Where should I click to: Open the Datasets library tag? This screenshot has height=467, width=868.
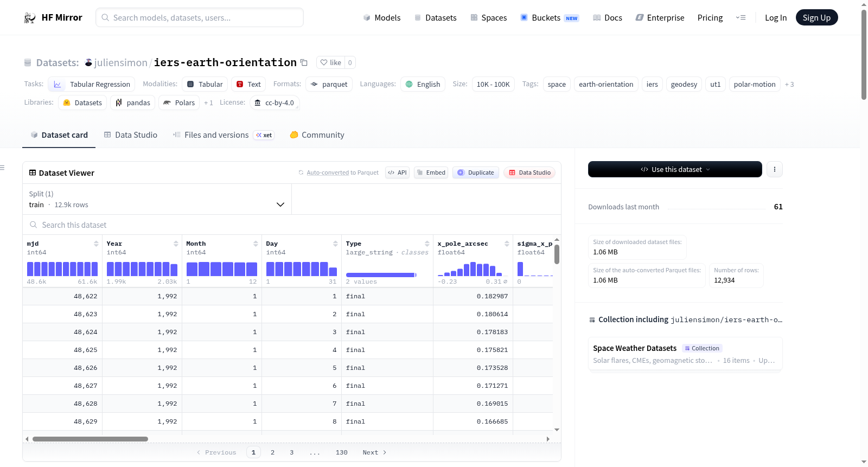click(82, 103)
